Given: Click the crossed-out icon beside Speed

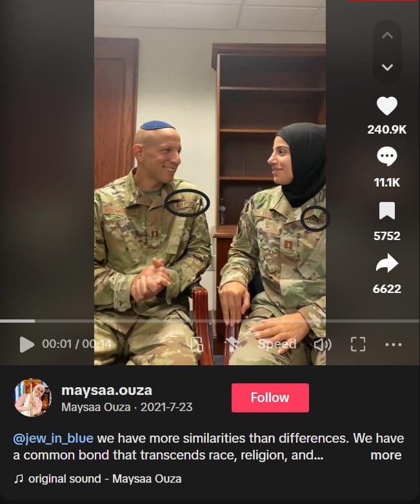Looking at the screenshot, I should pos(235,344).
